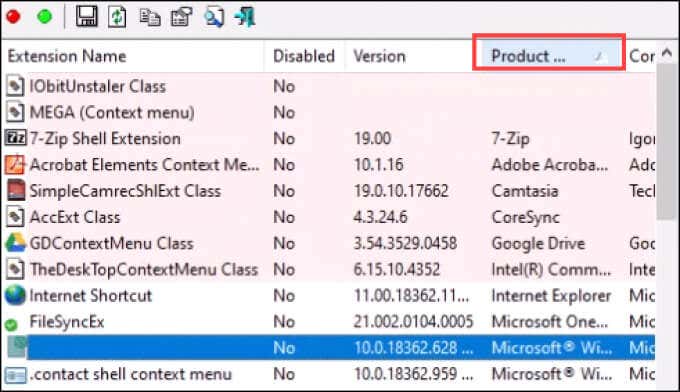The image size is (680, 392).
Task: Click the CoreSync product cell
Action: click(x=526, y=217)
